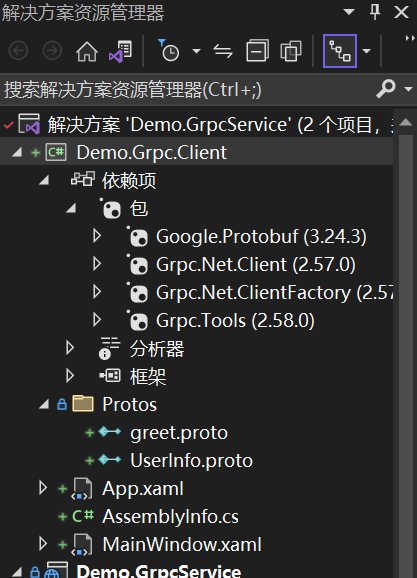Expand the Grpc.Net.Client (2.57.0) package
Viewport: 417px width, 578px height.
point(97,264)
